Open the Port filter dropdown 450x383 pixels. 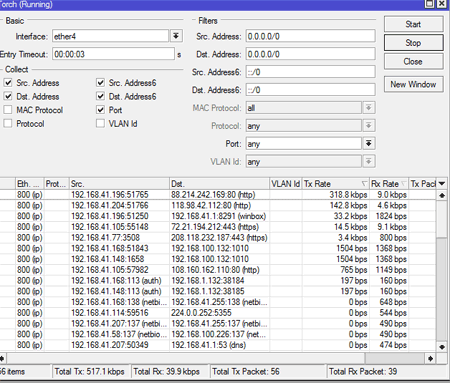pyautogui.click(x=368, y=144)
